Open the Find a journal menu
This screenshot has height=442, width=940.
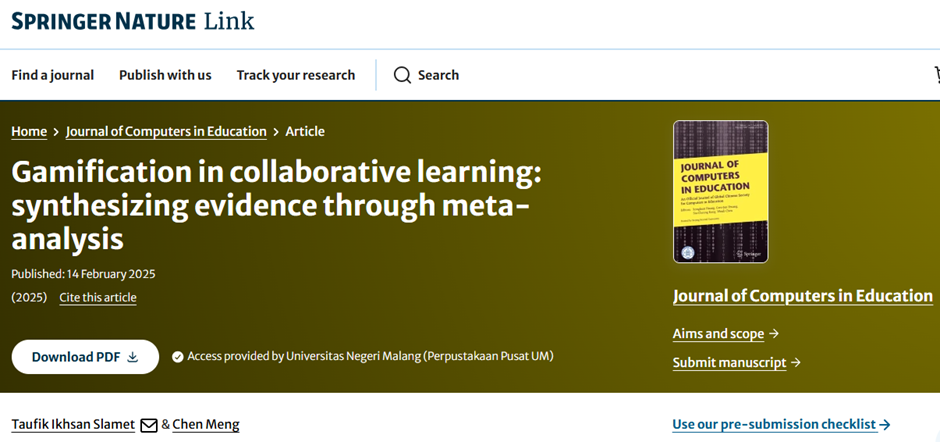[x=53, y=75]
